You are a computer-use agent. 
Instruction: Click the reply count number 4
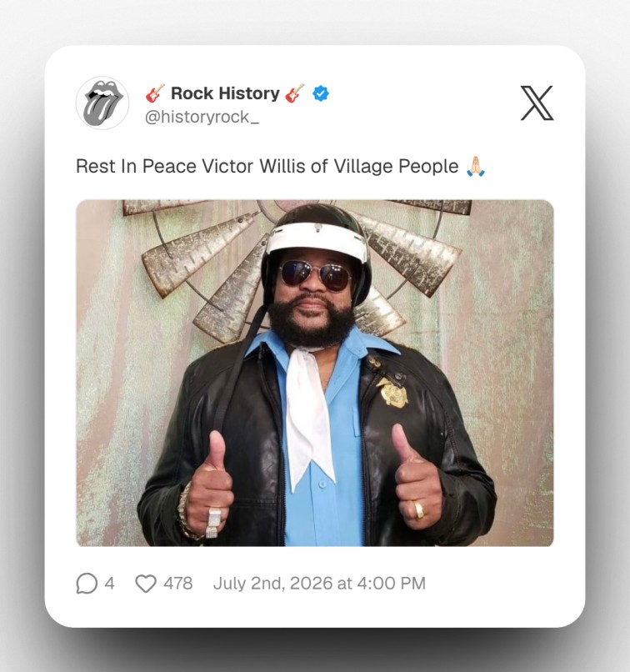click(109, 584)
